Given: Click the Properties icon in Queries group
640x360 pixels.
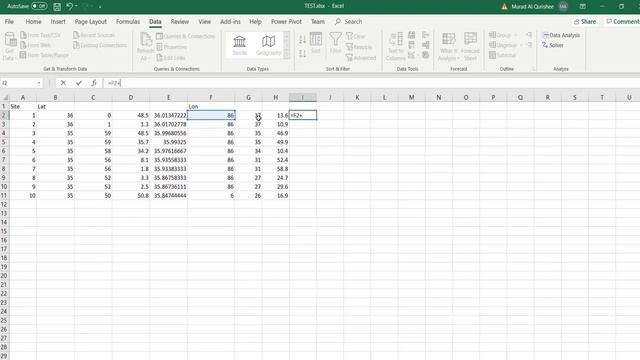Looking at the screenshot, I should click(x=160, y=47).
